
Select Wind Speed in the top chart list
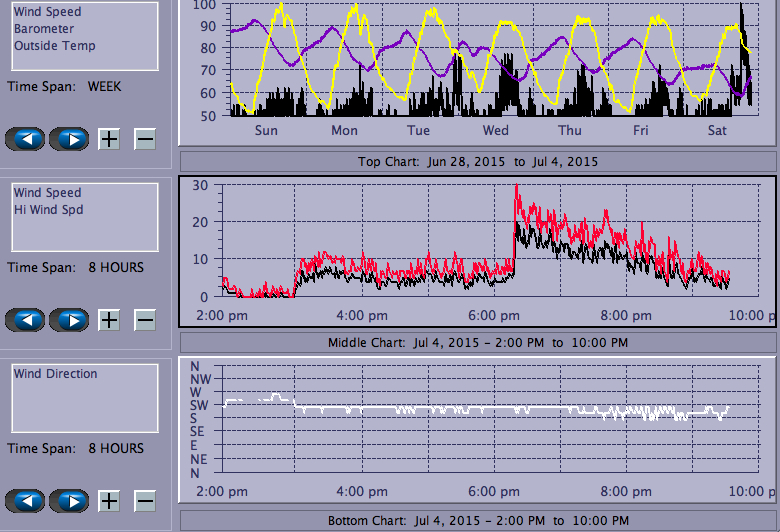click(x=47, y=12)
